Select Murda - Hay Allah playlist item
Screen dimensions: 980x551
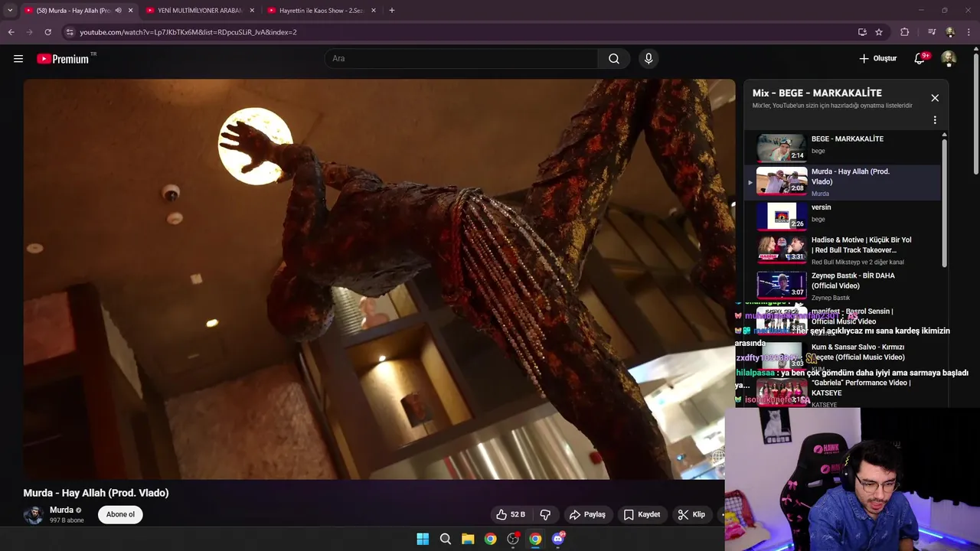coord(842,182)
